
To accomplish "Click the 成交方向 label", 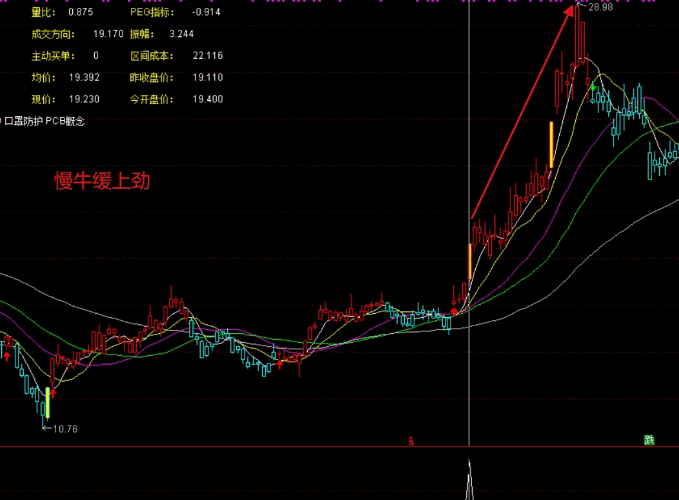I will (53, 34).
